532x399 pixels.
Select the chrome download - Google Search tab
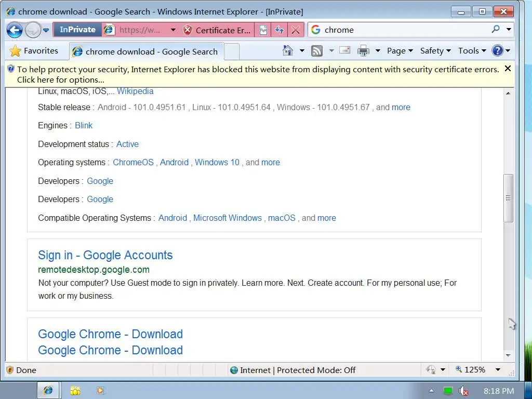tap(147, 51)
